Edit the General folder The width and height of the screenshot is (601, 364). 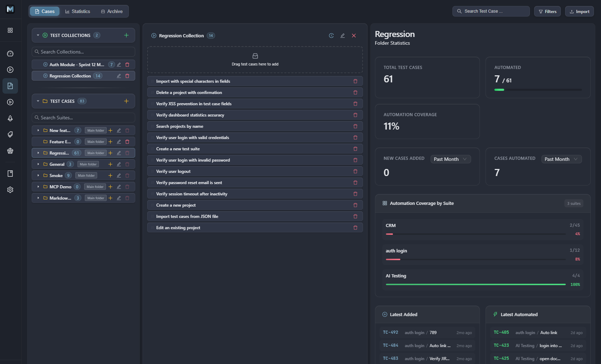tap(119, 164)
